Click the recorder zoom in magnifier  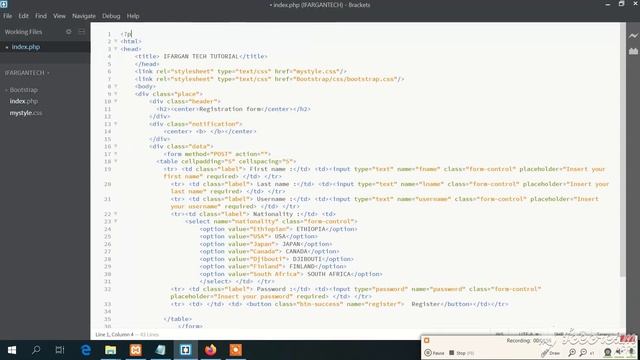(x=572, y=352)
